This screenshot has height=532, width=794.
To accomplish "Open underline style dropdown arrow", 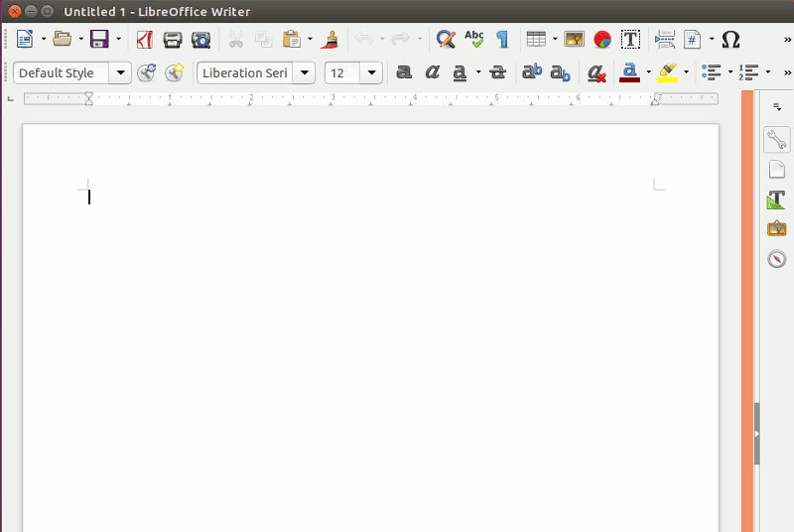I will (478, 72).
